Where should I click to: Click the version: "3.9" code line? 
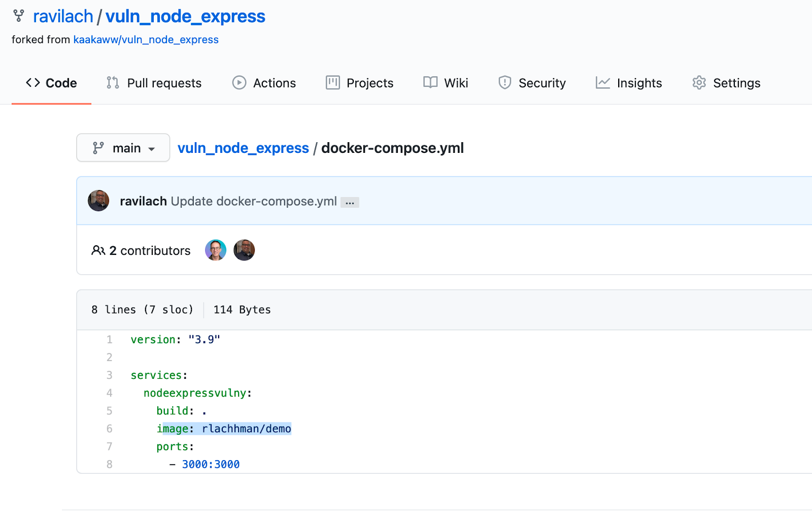tap(176, 339)
